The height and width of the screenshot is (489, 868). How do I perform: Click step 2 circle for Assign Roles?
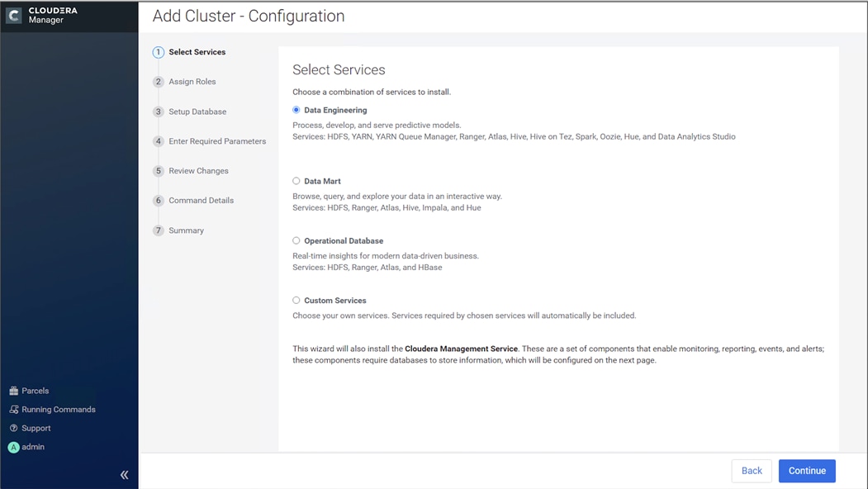tap(159, 82)
